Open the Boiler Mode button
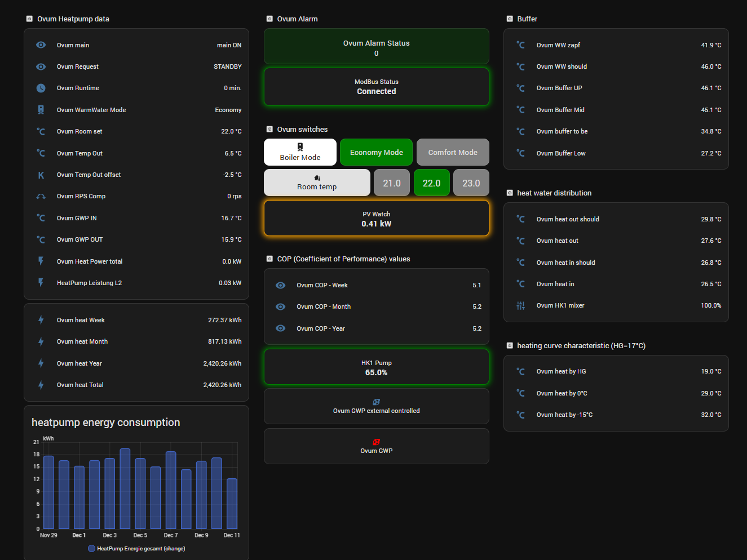Screen dimensions: 747x560 click(300, 152)
